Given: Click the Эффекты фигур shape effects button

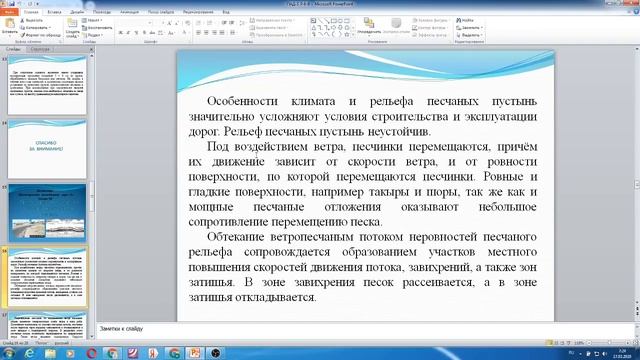Looking at the screenshot, I should tap(430, 35).
